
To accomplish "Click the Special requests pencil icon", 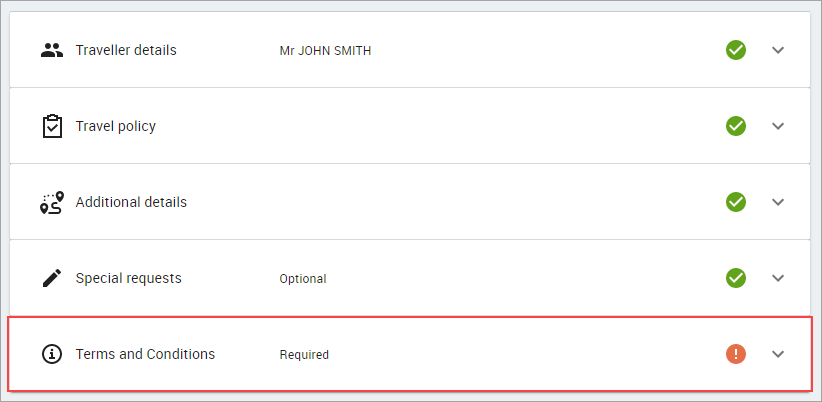I will [52, 278].
